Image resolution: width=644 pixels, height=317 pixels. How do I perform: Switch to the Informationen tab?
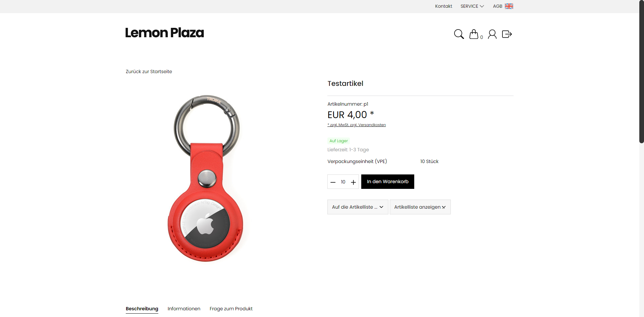184,309
